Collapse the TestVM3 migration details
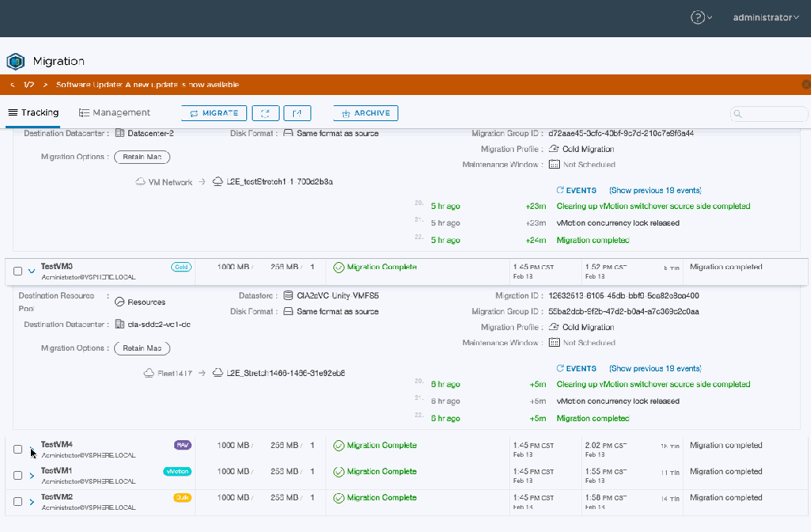 32,271
